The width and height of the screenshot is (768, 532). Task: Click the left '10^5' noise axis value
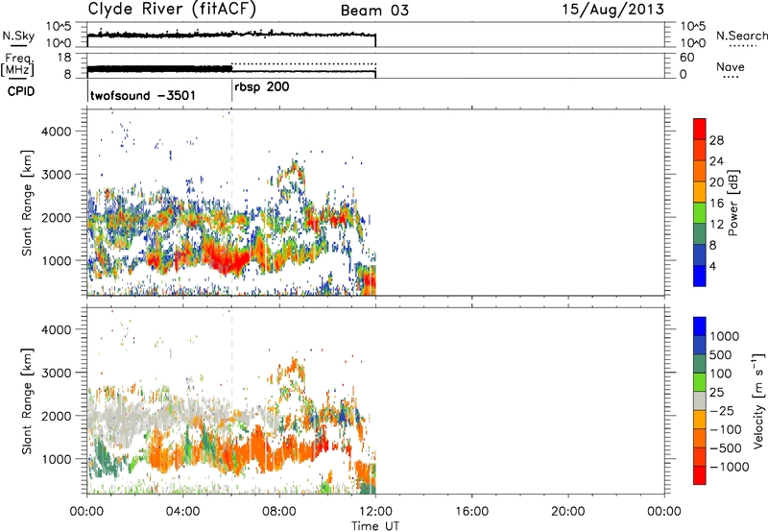(59, 27)
